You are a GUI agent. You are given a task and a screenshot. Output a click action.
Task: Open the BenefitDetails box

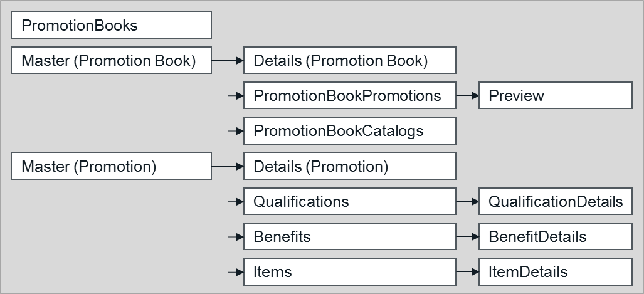[555, 237]
